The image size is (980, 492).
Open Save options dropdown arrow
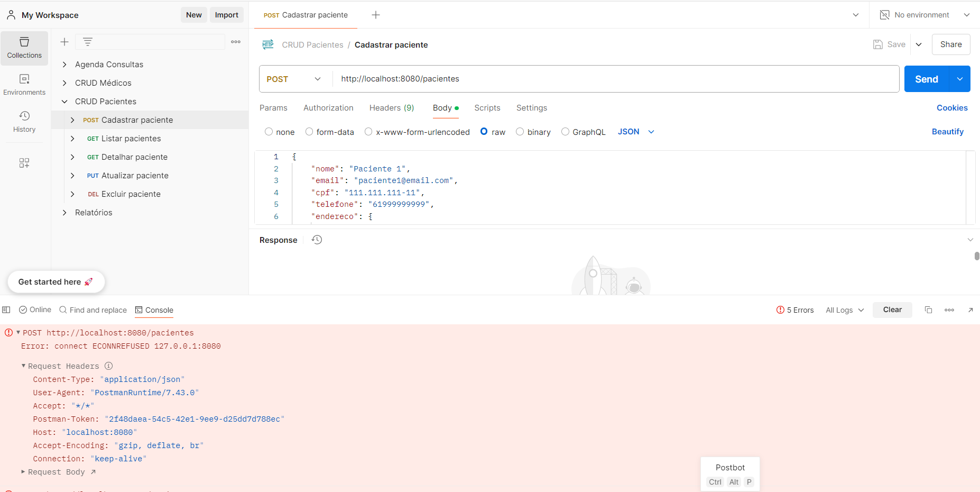point(919,44)
